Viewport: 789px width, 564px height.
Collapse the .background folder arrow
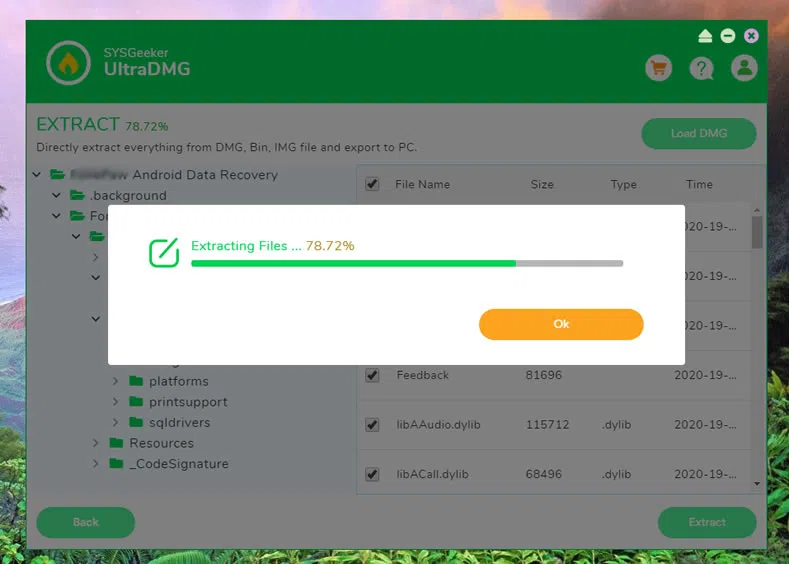point(57,196)
